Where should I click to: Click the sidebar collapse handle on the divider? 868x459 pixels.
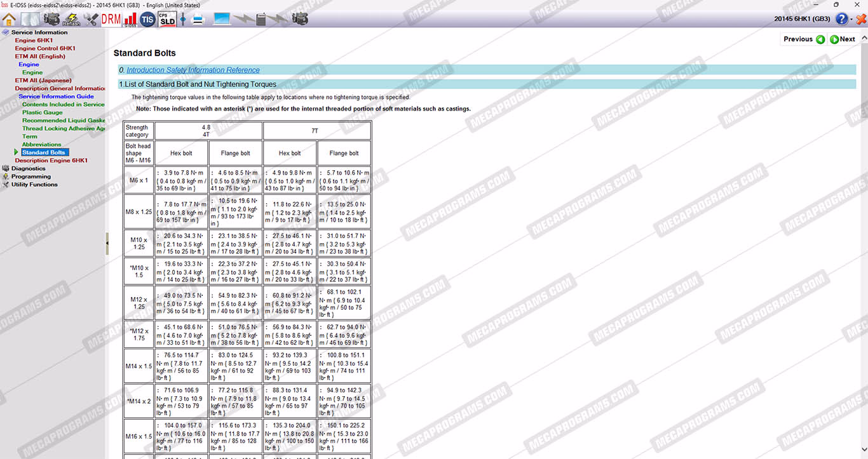[107, 243]
